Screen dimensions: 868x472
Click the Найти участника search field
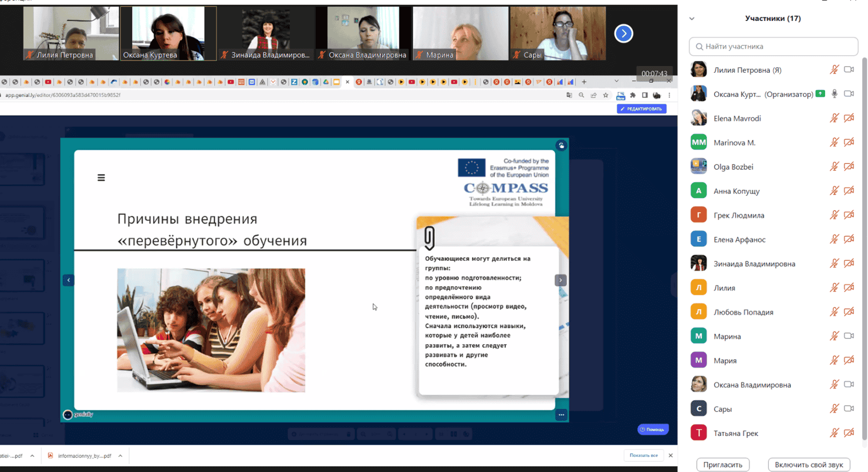(773, 47)
